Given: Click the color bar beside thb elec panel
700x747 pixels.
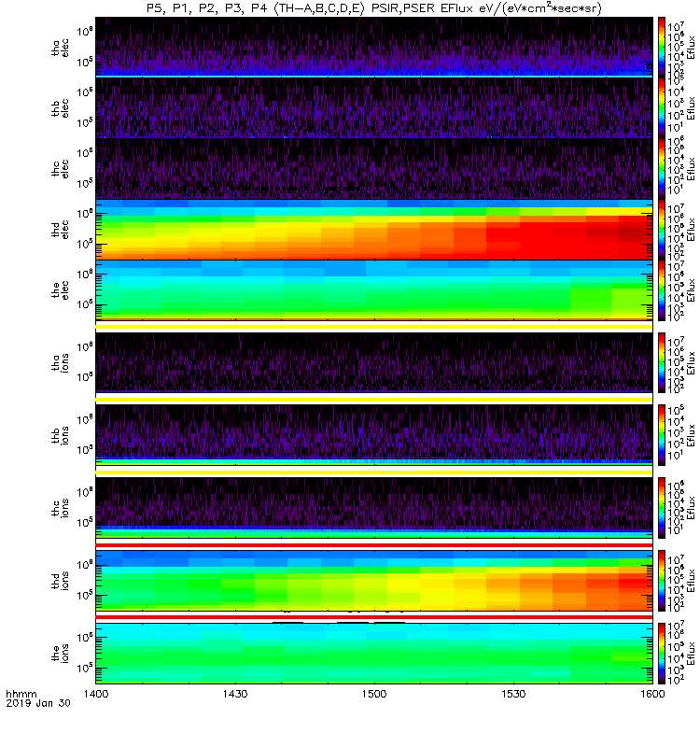Looking at the screenshot, I should coord(662,108).
